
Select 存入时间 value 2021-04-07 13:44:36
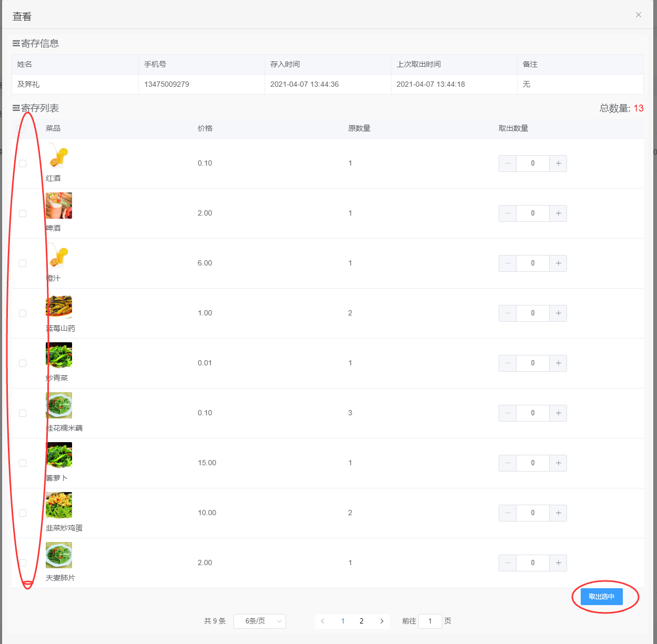tap(305, 84)
